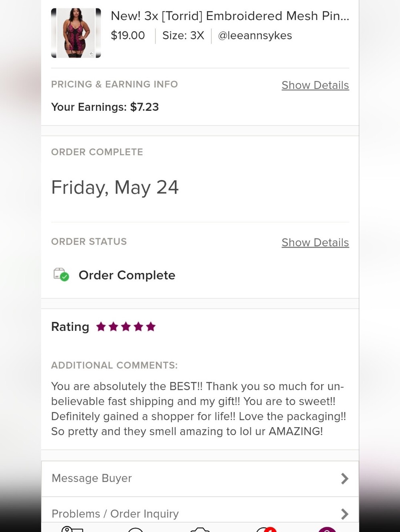Open News tab with red badge

pyautogui.click(x=266, y=529)
